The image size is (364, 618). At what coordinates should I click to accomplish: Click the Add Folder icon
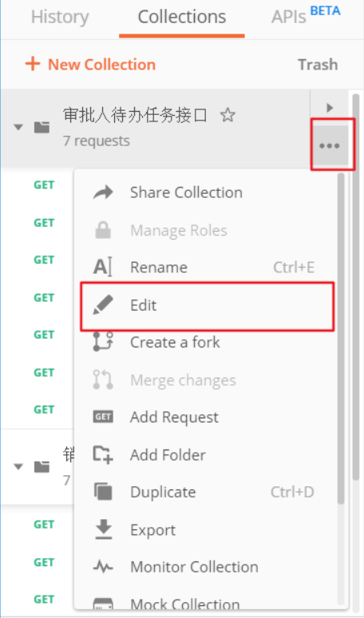[x=103, y=454]
